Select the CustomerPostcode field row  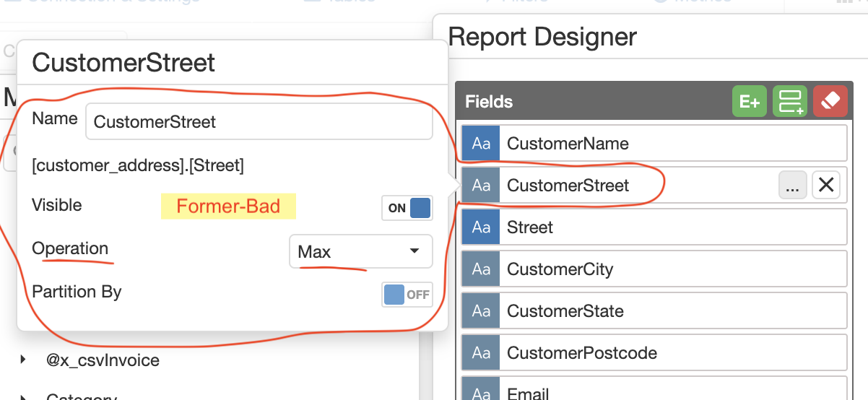click(654, 353)
